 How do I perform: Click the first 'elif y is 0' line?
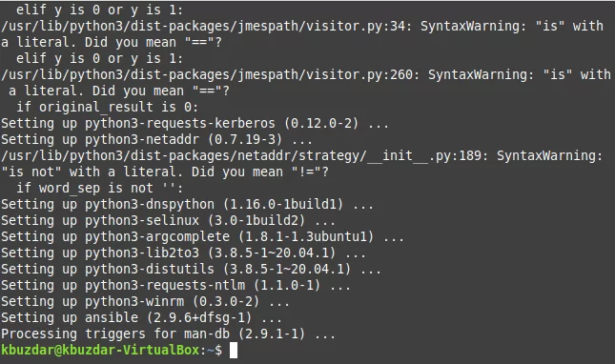[99, 10]
